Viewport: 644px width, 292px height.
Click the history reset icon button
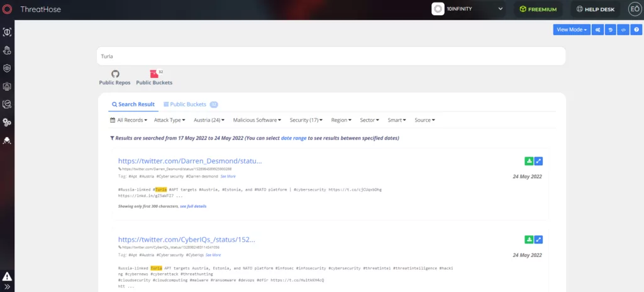click(610, 30)
